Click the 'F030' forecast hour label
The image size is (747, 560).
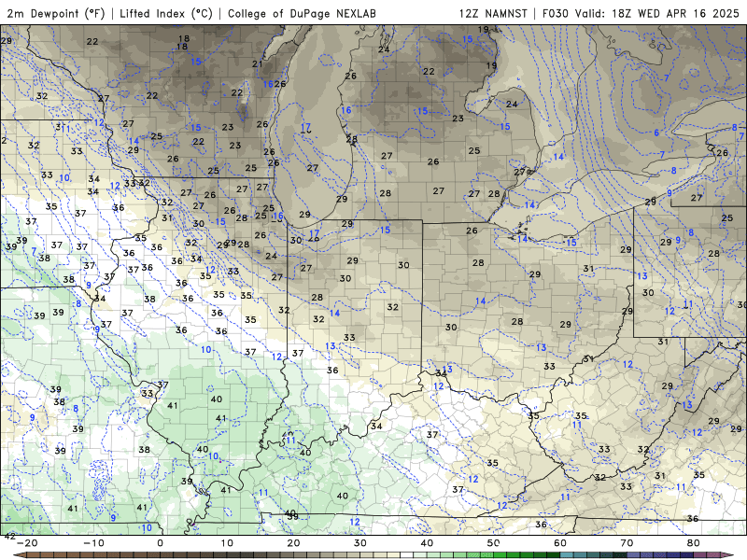[x=557, y=13]
